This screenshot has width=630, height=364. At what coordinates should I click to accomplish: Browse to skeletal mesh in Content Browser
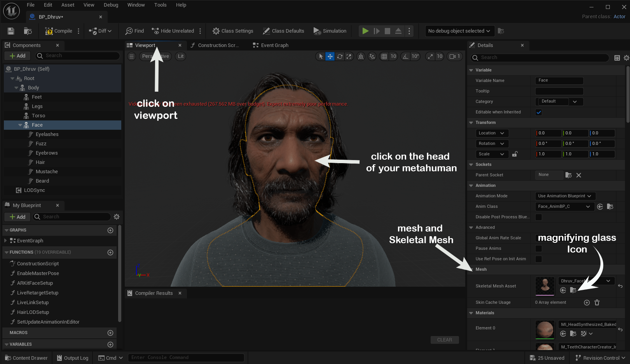click(573, 290)
